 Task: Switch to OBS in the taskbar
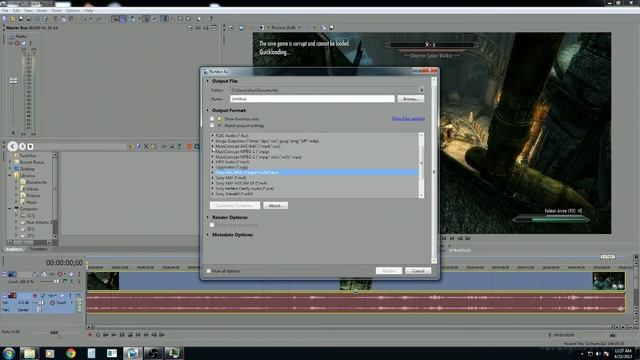coord(153,353)
